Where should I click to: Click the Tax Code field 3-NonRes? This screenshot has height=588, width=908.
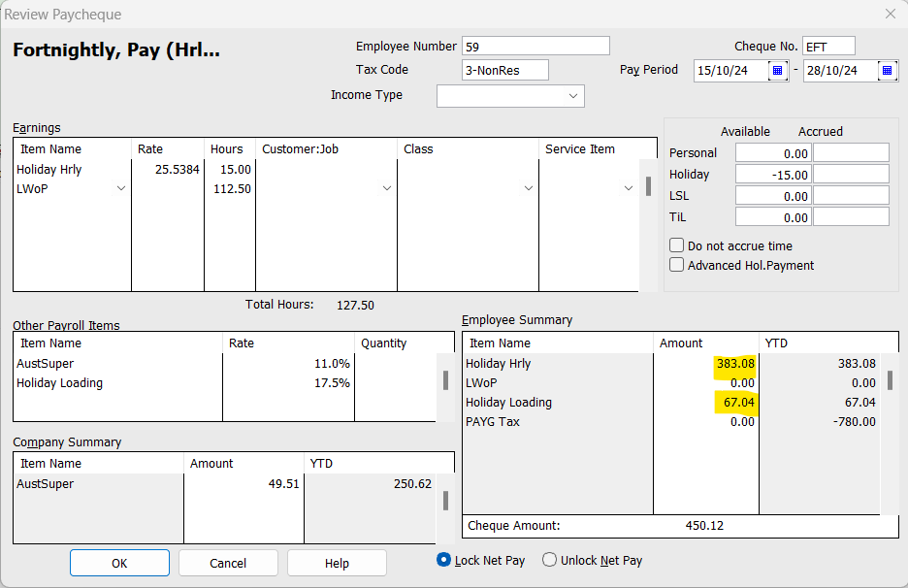pyautogui.click(x=505, y=70)
